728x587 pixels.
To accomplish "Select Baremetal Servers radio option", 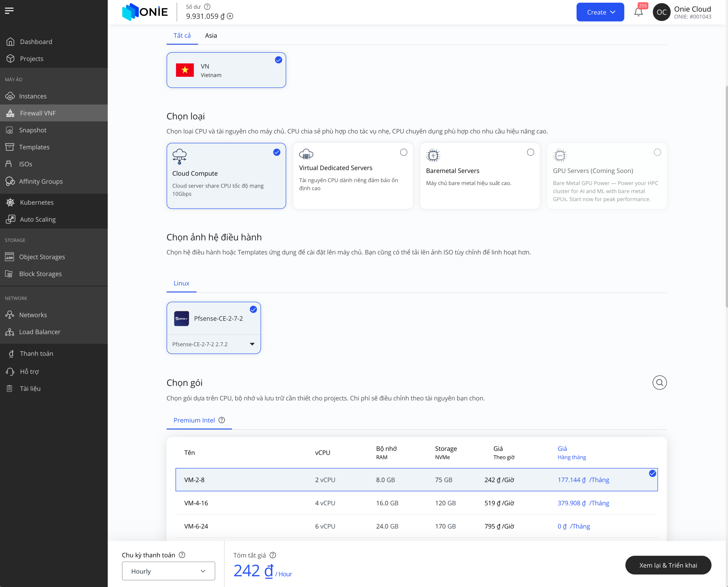I will 530,152.
